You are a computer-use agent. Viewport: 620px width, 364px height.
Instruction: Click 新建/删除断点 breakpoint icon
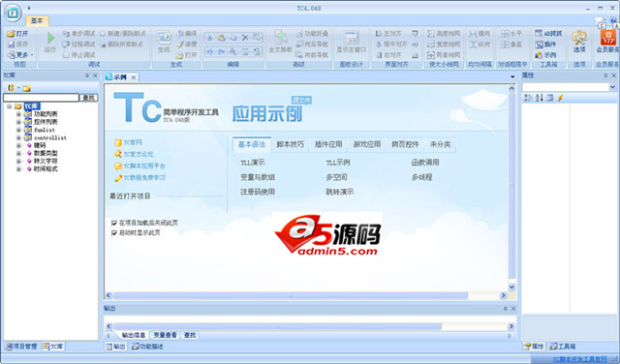coord(103,34)
